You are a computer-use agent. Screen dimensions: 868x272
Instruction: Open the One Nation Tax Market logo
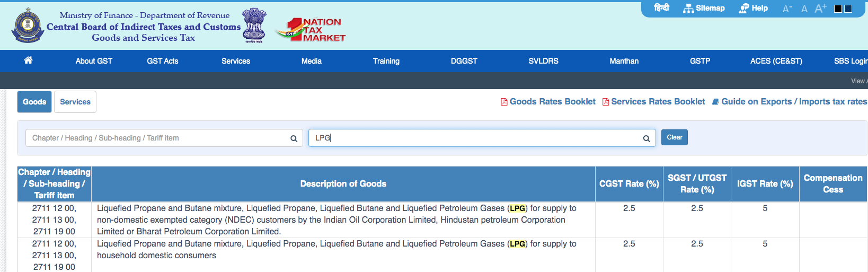[312, 30]
